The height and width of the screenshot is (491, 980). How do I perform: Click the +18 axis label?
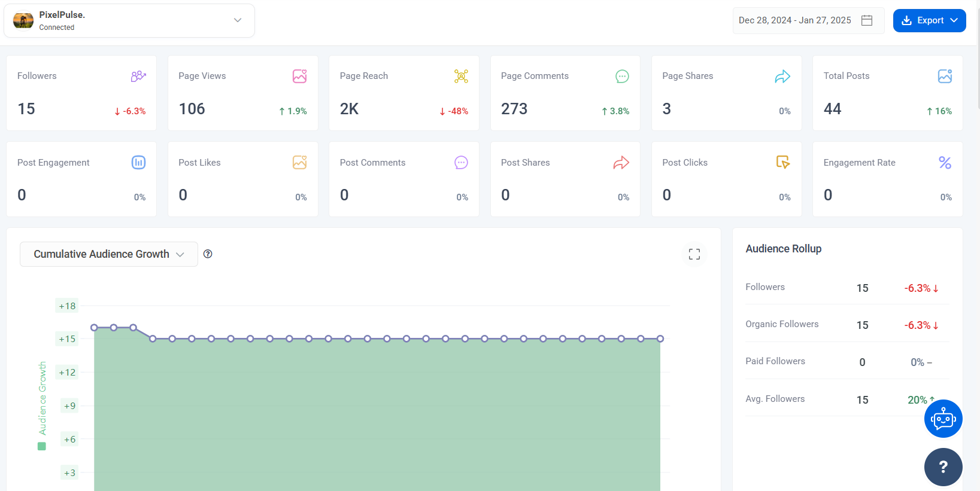pyautogui.click(x=67, y=306)
